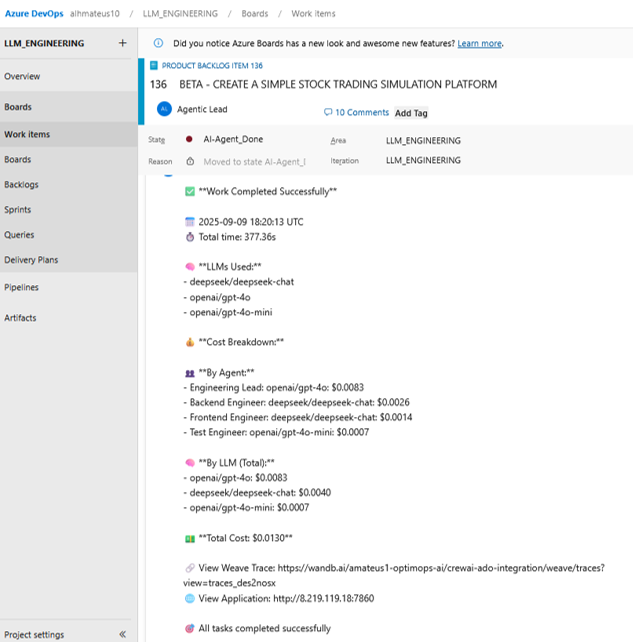Click the info icon in notification banner
The image size is (633, 642).
pos(159,44)
